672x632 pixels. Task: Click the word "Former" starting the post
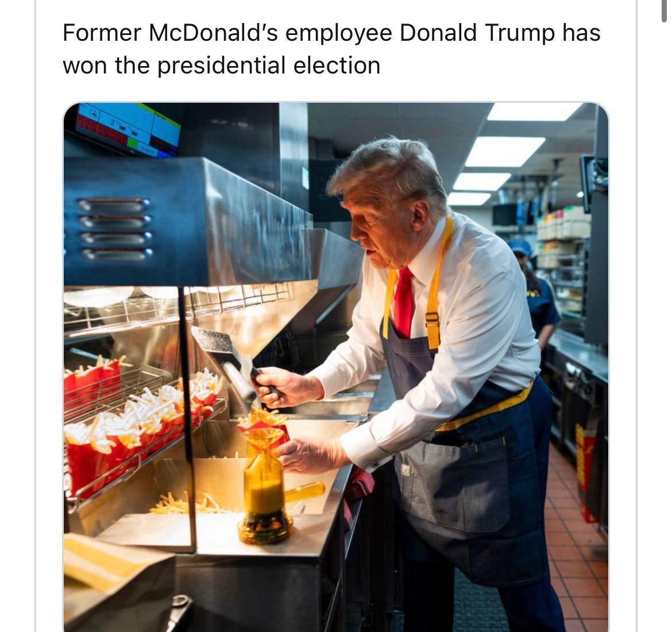[102, 33]
